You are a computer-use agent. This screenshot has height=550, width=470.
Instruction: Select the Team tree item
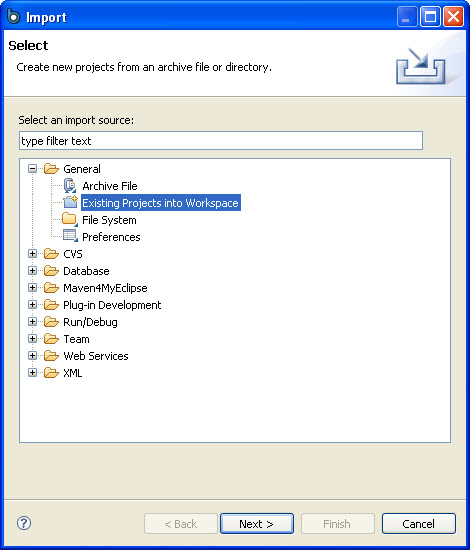coord(76,339)
